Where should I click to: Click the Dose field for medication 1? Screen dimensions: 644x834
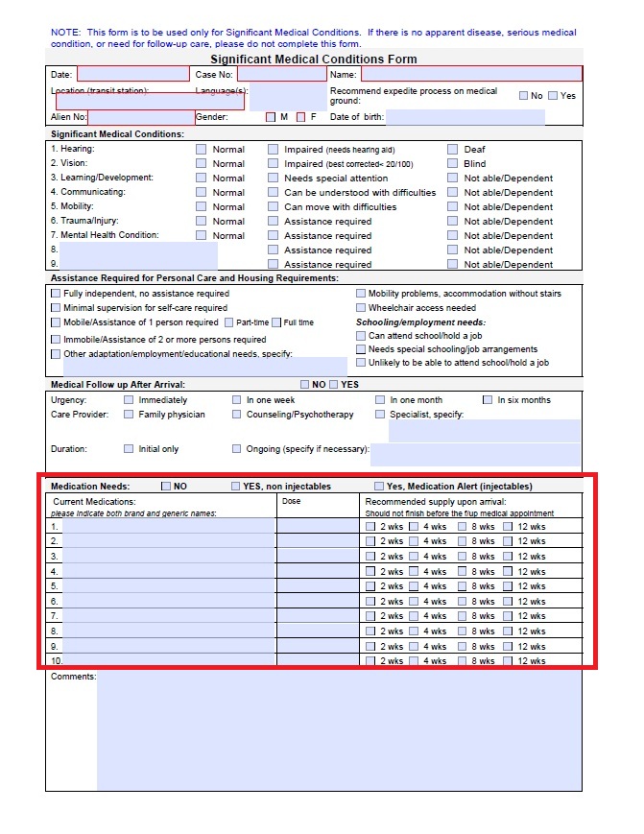point(316,527)
